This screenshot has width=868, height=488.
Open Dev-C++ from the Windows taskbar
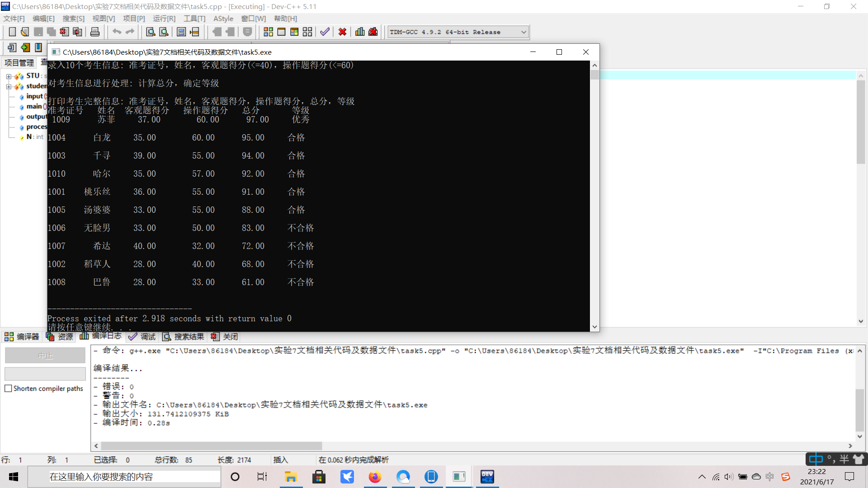click(487, 477)
